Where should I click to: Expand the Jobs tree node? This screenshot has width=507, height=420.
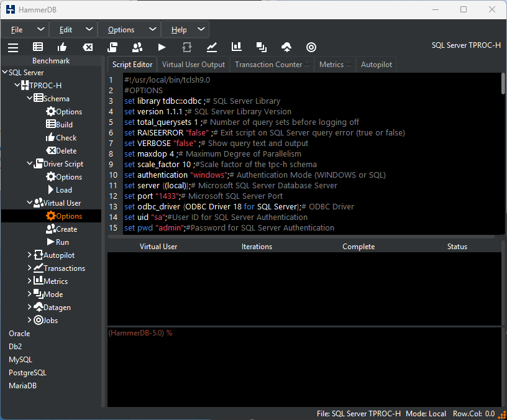coord(30,320)
